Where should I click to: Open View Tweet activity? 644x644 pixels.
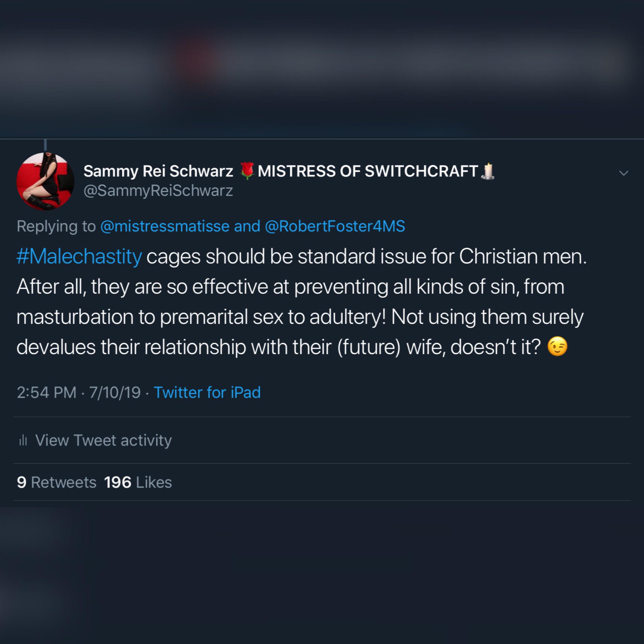click(x=103, y=440)
